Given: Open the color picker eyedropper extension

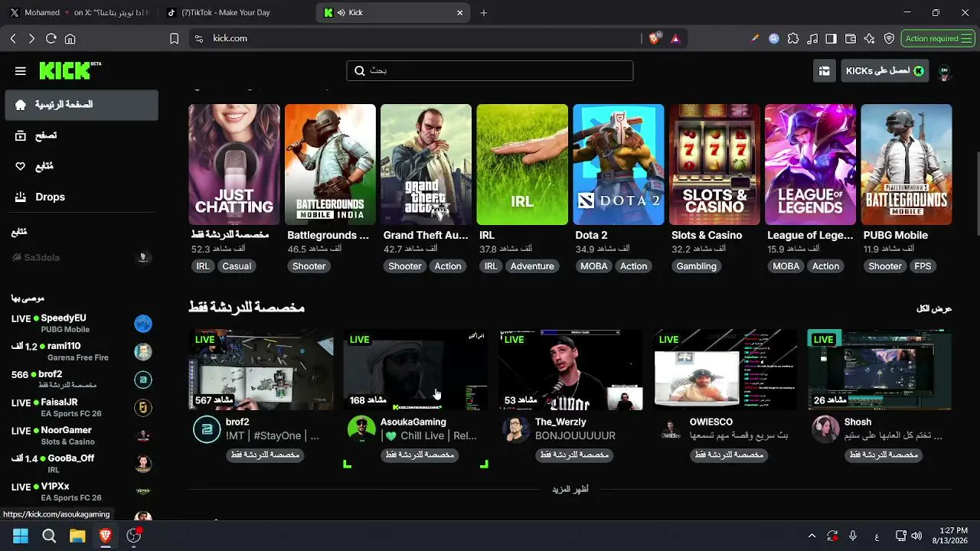Looking at the screenshot, I should [755, 38].
